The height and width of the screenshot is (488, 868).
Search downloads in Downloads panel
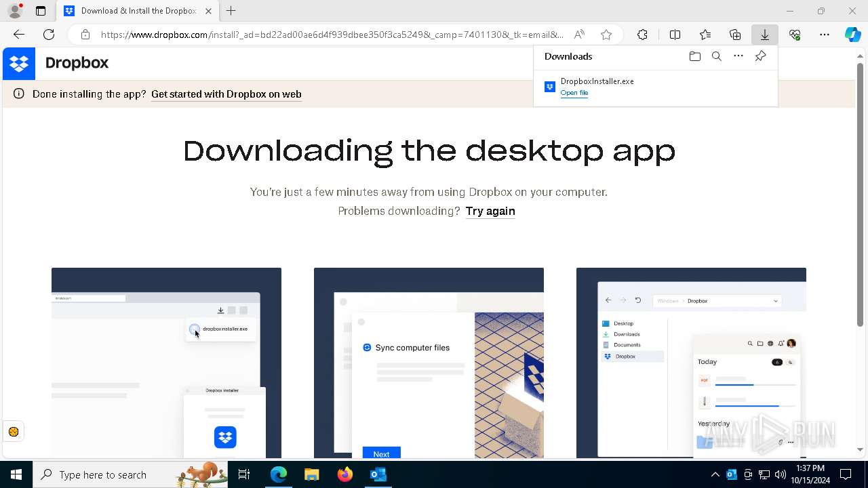click(x=717, y=56)
